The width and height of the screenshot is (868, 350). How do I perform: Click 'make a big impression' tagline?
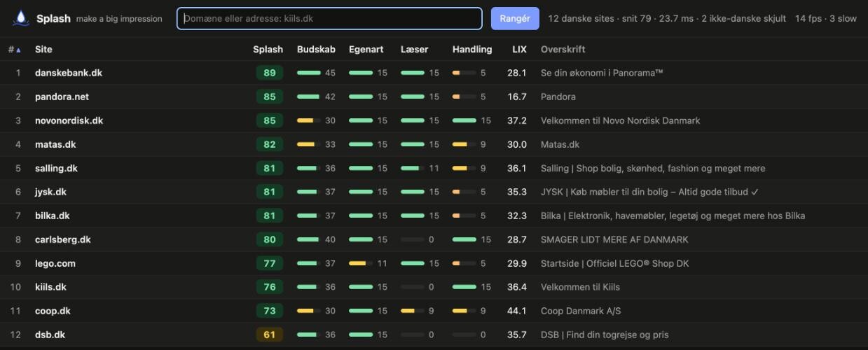(x=119, y=19)
